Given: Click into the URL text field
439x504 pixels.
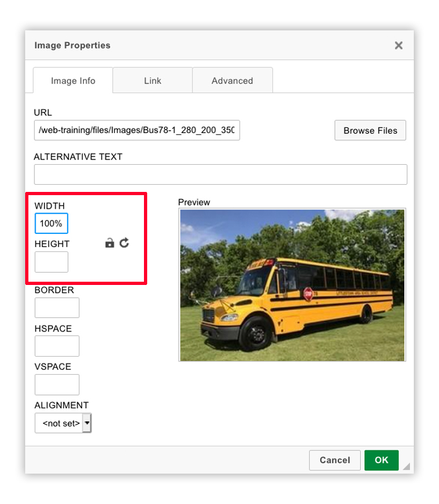Looking at the screenshot, I should 137,131.
